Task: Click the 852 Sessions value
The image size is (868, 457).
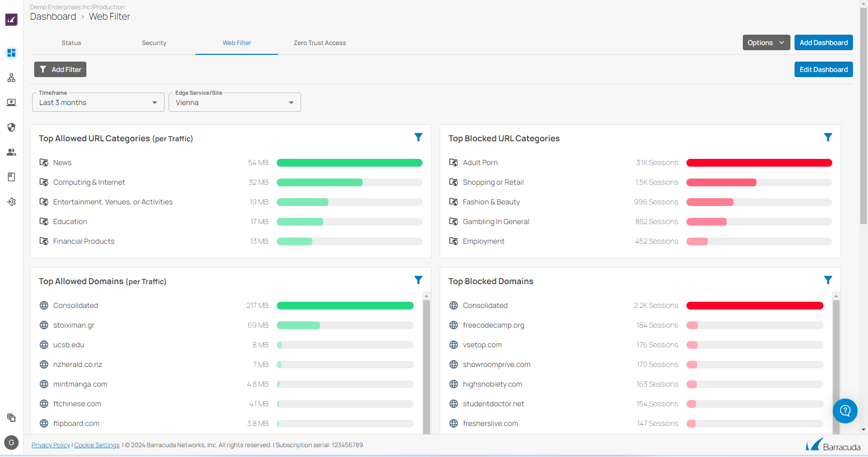Action: pyautogui.click(x=656, y=222)
